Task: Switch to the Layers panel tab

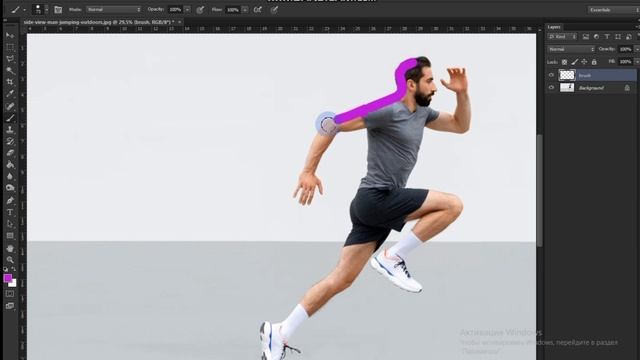Action: tap(554, 27)
